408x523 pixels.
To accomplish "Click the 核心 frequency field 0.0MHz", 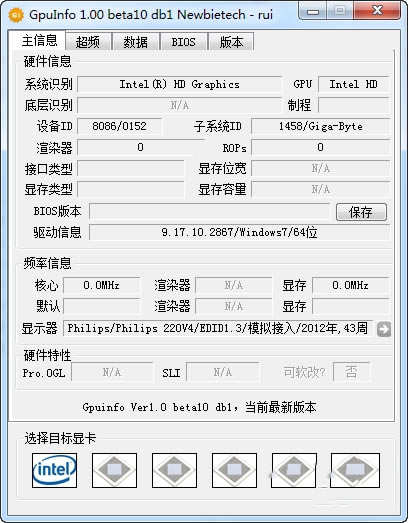I will [x=101, y=286].
